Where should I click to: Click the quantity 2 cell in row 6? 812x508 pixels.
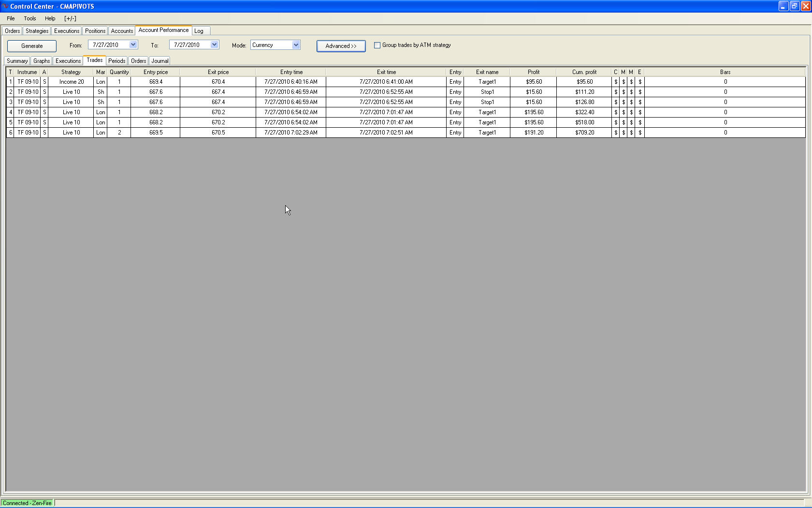tap(119, 133)
